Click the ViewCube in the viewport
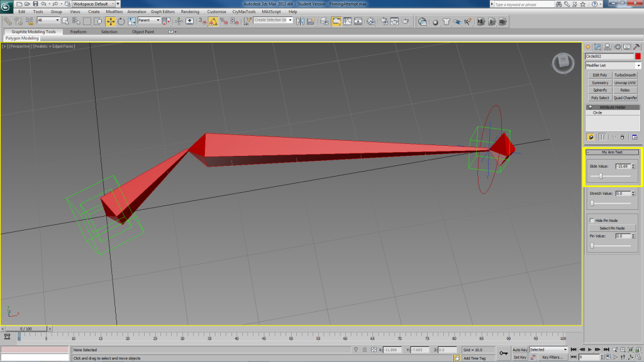The image size is (644, 362). 562,63
